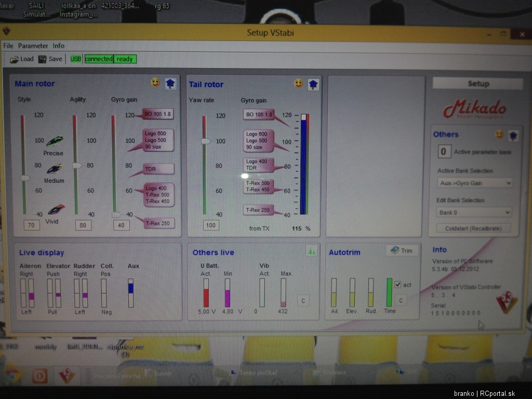Click the Active parameter bank number box

(x=444, y=152)
